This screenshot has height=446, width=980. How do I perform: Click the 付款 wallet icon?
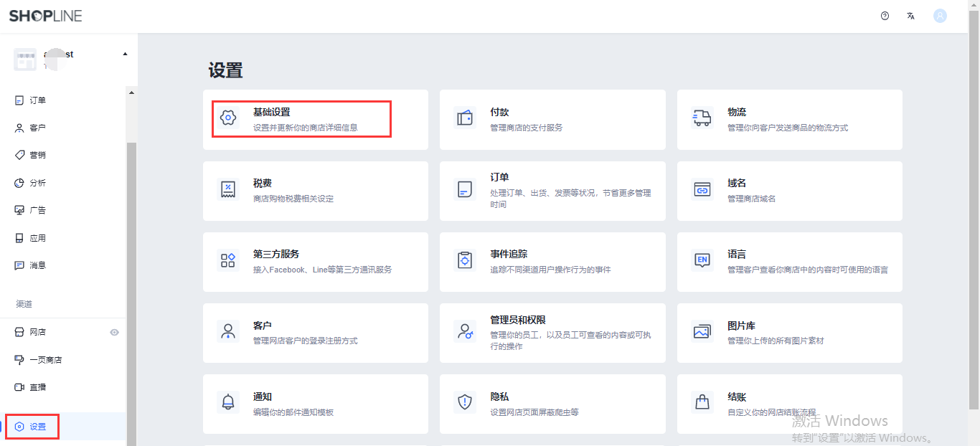click(465, 118)
